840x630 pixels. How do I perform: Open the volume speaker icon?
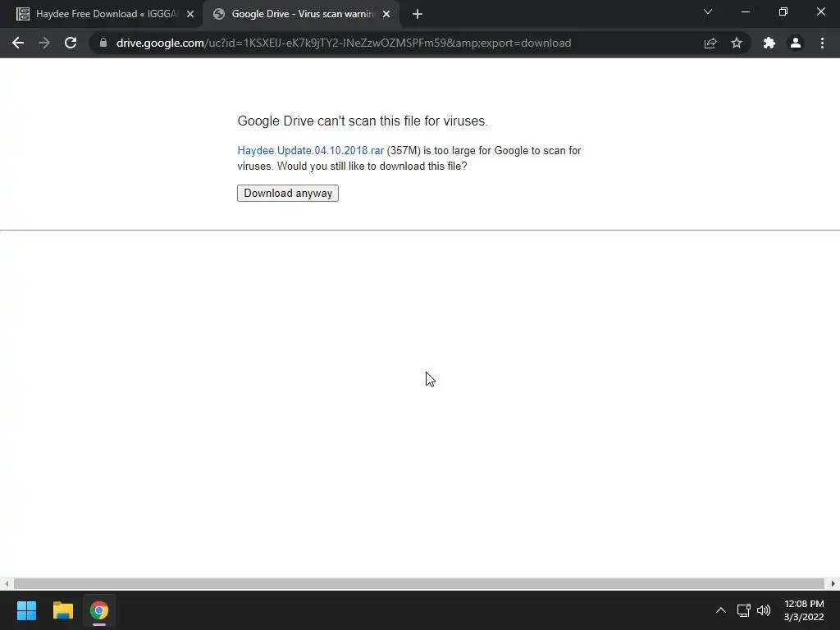click(x=764, y=610)
